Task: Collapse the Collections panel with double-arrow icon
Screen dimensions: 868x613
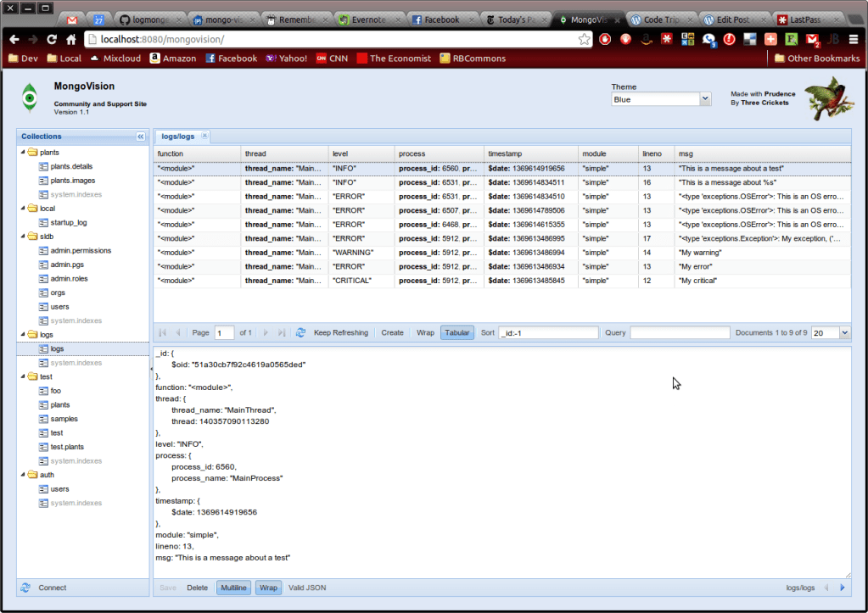Action: [140, 137]
